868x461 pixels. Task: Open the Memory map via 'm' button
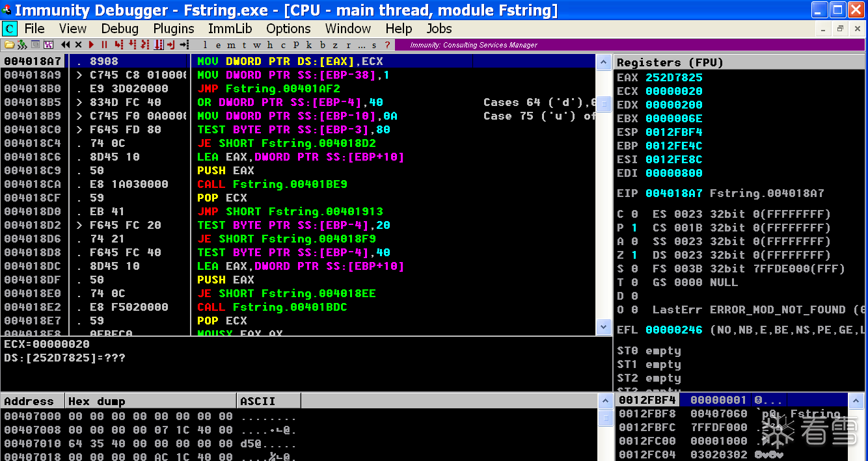pos(231,45)
